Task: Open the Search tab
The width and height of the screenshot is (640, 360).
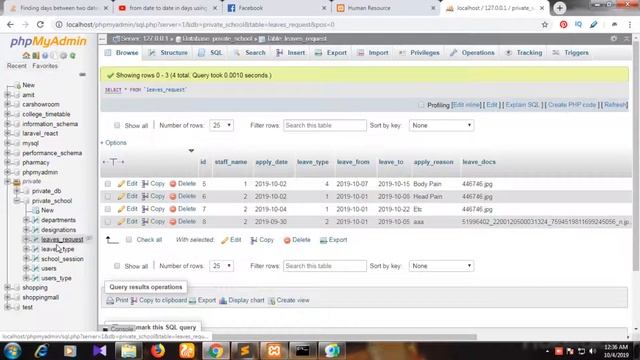Action: pos(249,53)
